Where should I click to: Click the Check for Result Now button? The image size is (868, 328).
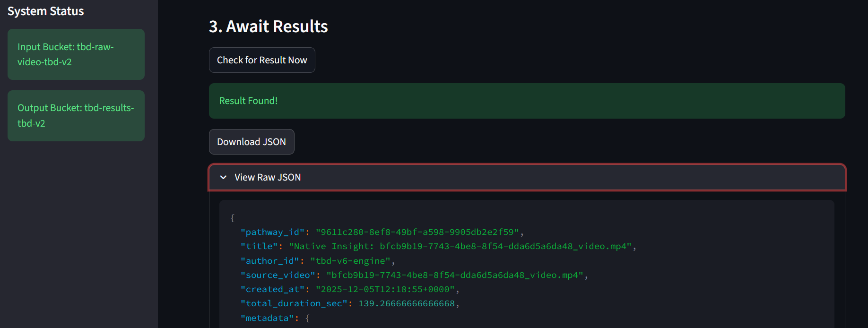coord(262,60)
